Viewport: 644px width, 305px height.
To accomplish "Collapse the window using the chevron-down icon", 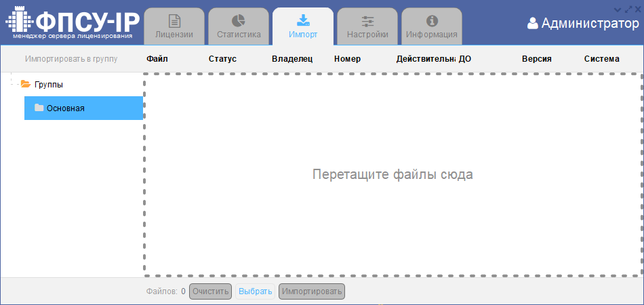I will click(x=618, y=9).
